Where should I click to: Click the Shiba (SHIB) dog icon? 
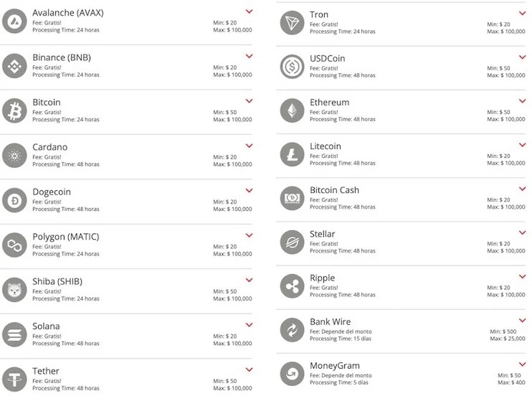tap(14, 290)
